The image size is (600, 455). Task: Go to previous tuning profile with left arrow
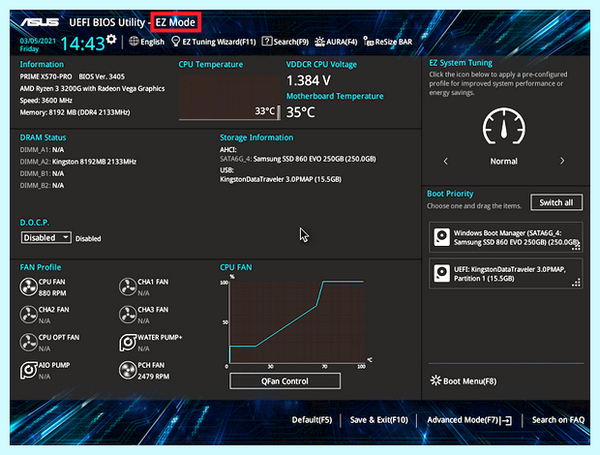click(445, 161)
